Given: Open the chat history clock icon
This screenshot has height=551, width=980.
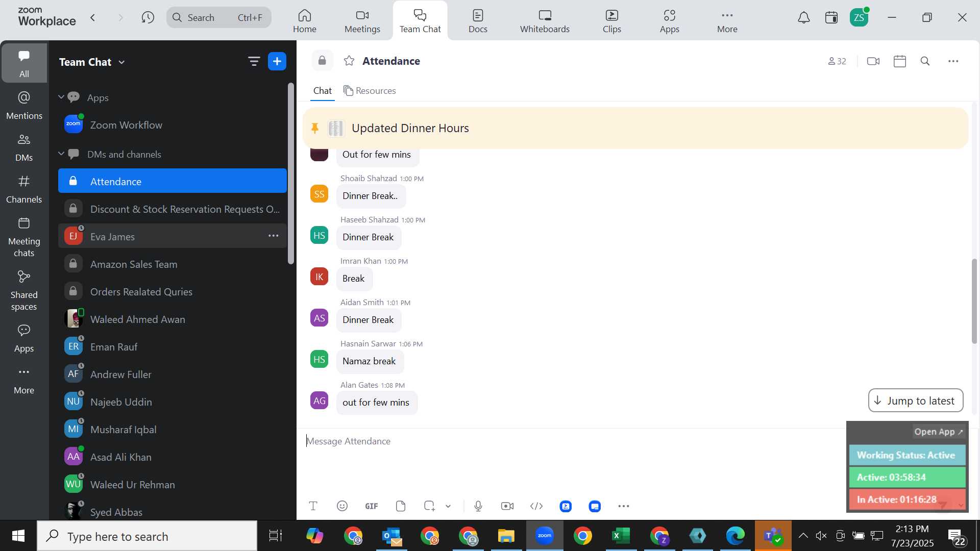Looking at the screenshot, I should tap(148, 18).
